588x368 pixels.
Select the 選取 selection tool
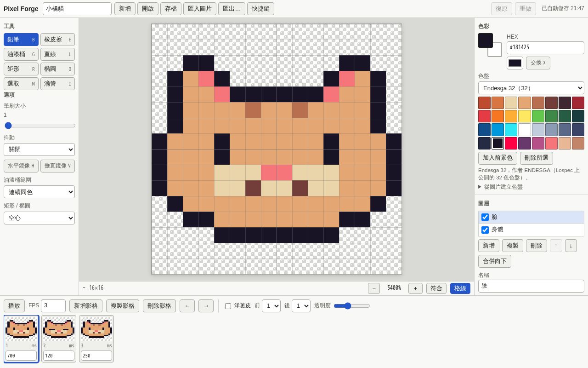(21, 84)
